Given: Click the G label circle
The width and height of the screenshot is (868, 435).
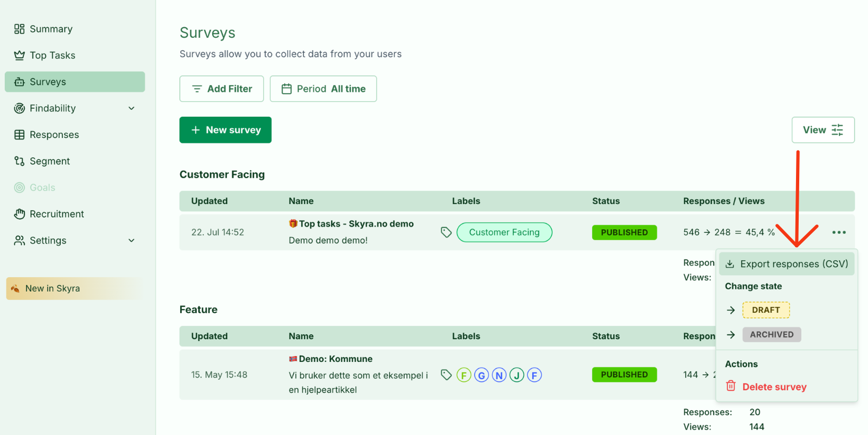Looking at the screenshot, I should 481,375.
